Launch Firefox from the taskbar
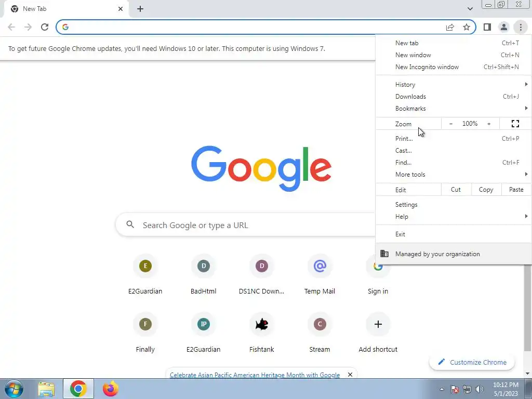 (x=111, y=389)
